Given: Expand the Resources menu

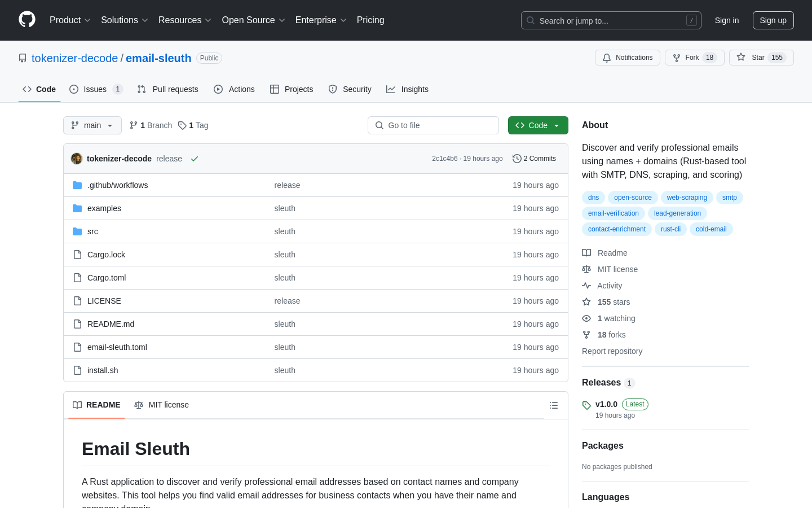Looking at the screenshot, I should click(x=185, y=20).
